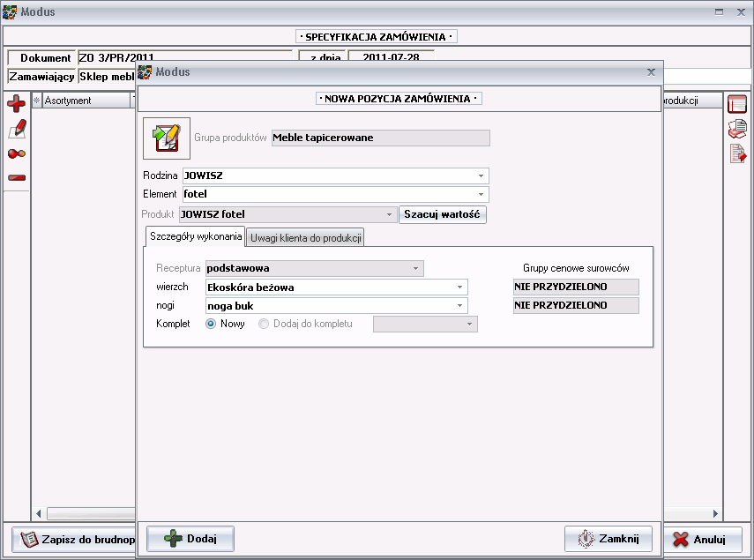This screenshot has width=754, height=560.
Task: Select the Nowy radio button
Action: [212, 324]
